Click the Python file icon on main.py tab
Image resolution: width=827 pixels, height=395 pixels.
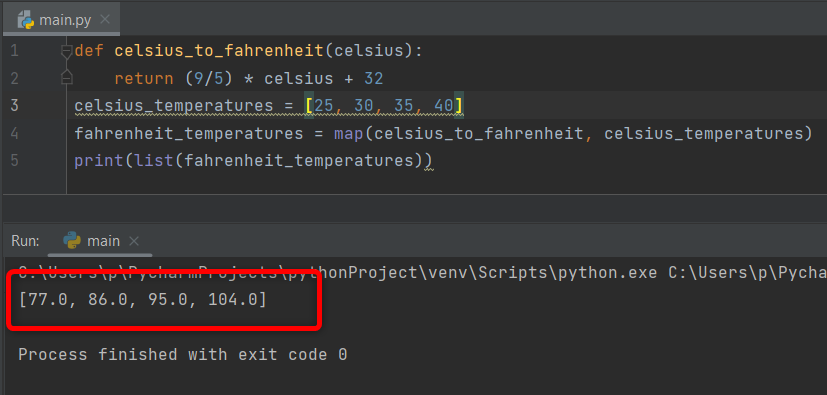pyautogui.click(x=26, y=20)
